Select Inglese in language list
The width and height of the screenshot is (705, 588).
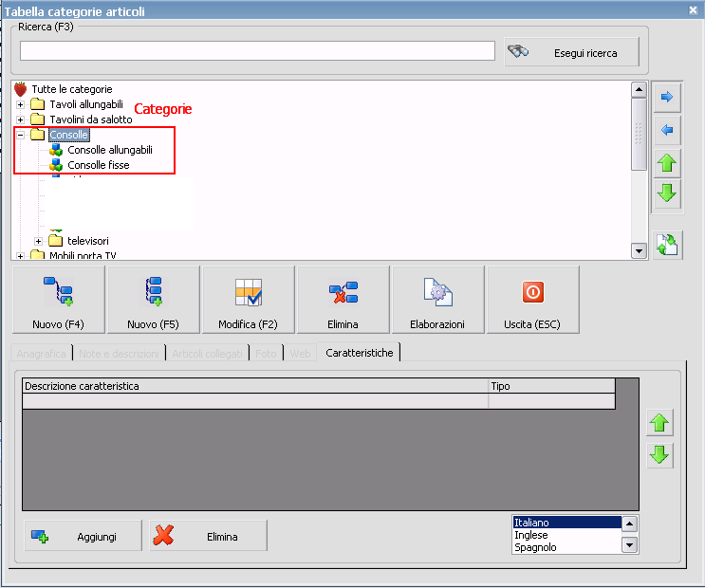pyautogui.click(x=567, y=535)
